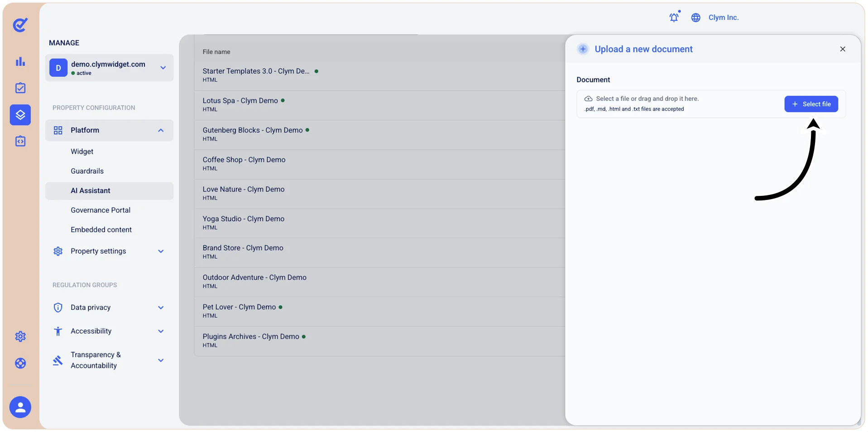Open the Governance Portal menu item
This screenshot has width=868, height=432.
point(101,210)
